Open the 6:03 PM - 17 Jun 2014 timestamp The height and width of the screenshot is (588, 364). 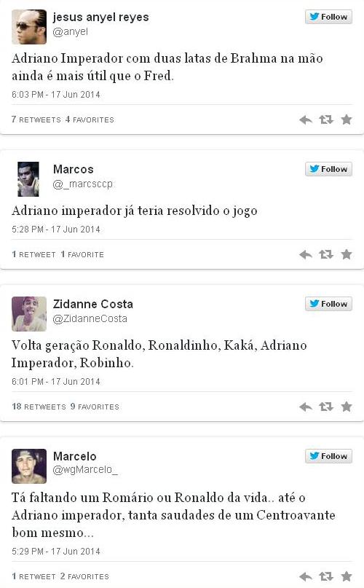tap(56, 95)
